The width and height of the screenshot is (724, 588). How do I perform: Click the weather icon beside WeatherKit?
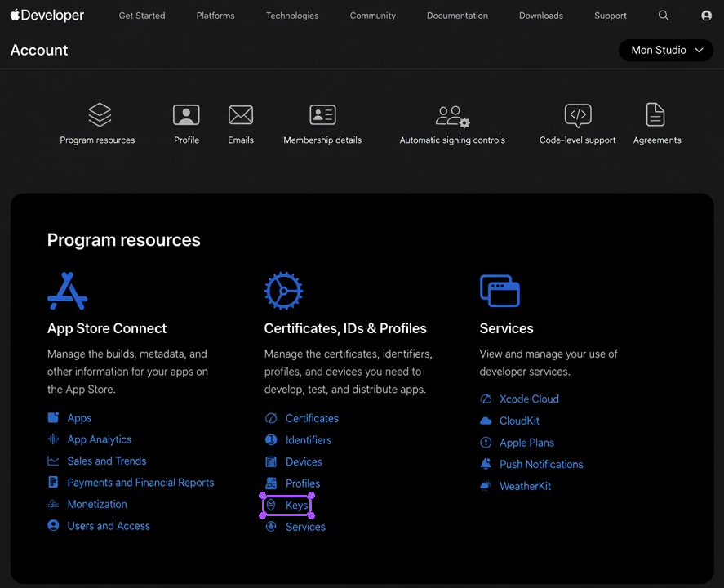[486, 486]
